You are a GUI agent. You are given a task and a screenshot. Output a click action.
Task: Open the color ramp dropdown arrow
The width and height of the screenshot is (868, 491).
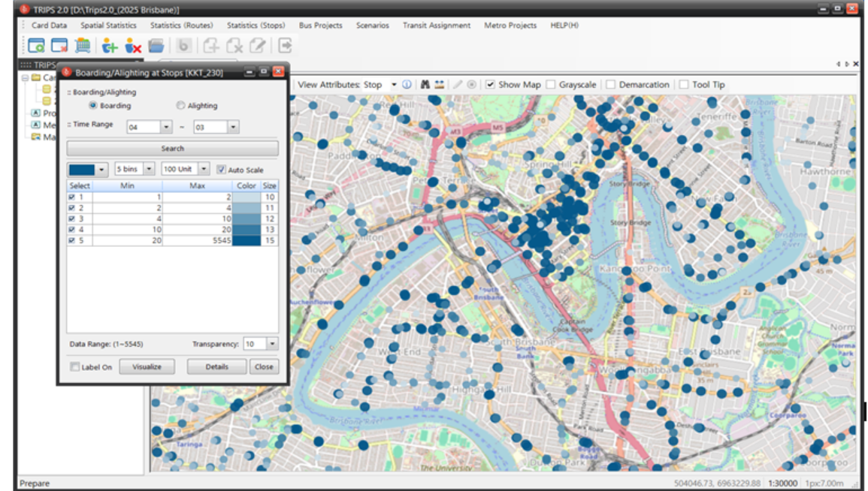[101, 170]
